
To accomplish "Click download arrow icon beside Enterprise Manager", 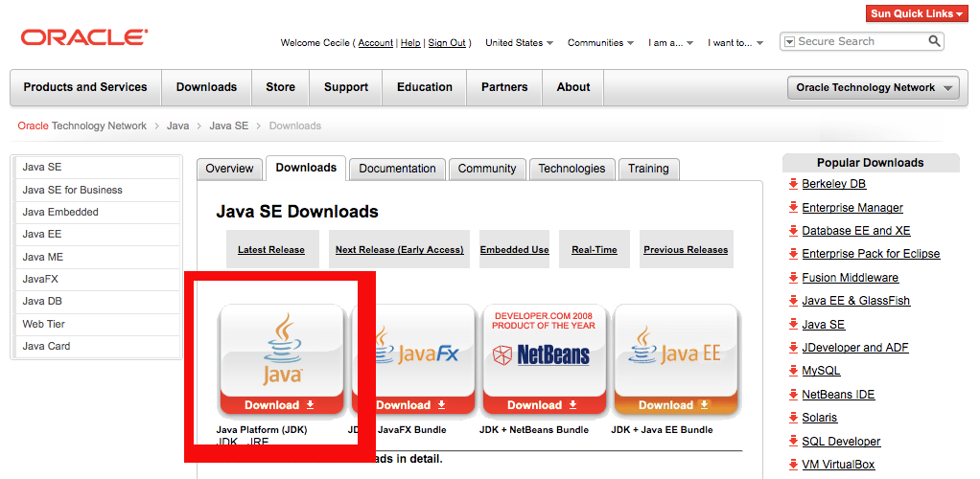I will (792, 207).
